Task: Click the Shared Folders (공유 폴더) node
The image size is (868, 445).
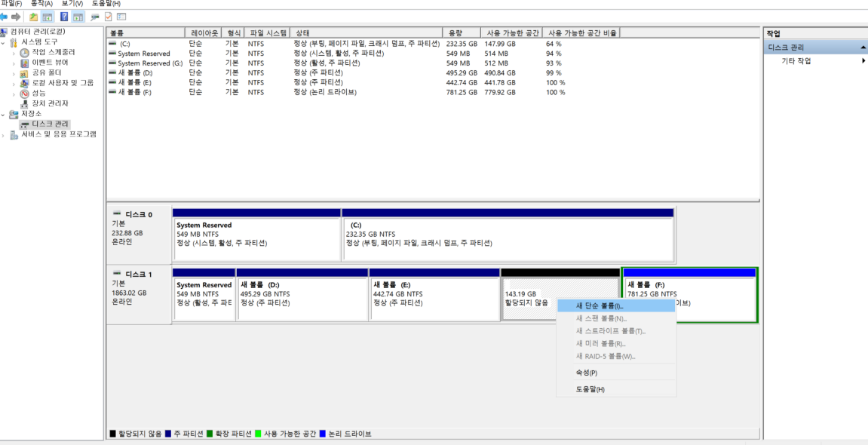Action: pyautogui.click(x=46, y=72)
